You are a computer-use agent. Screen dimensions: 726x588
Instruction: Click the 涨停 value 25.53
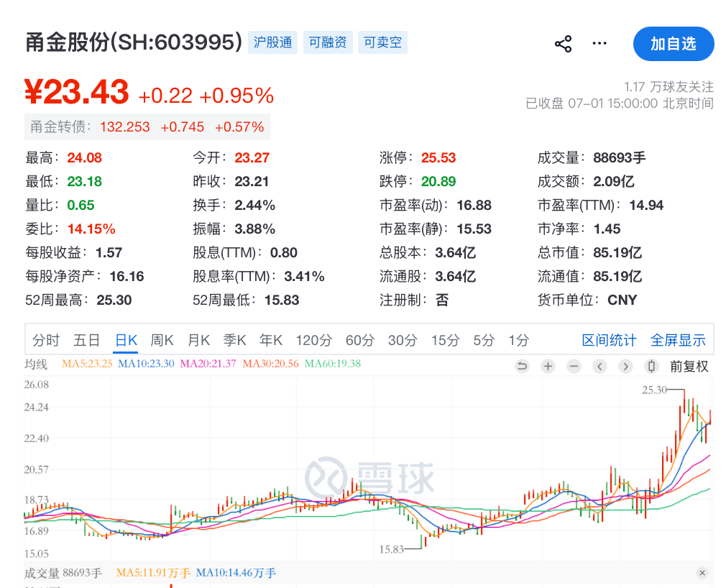click(x=438, y=158)
